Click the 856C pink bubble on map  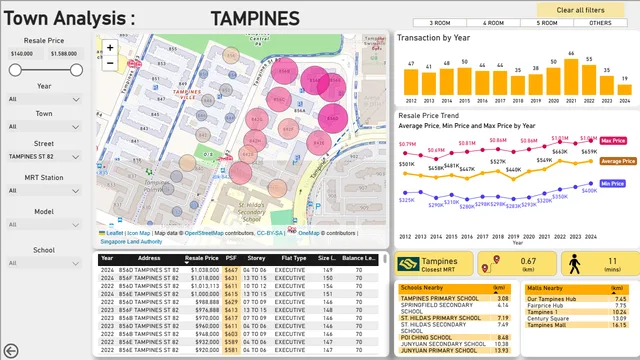(x=279, y=99)
